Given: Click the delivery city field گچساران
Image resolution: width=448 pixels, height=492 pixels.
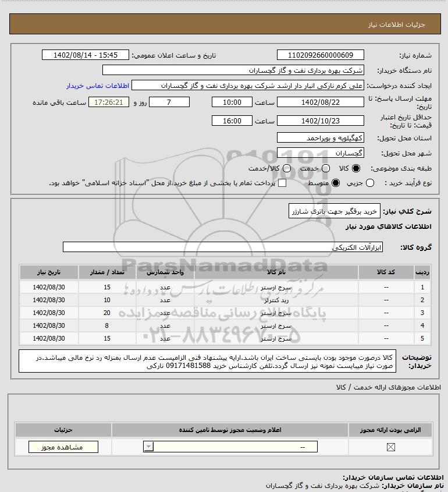Looking at the screenshot, I should coord(321,153).
